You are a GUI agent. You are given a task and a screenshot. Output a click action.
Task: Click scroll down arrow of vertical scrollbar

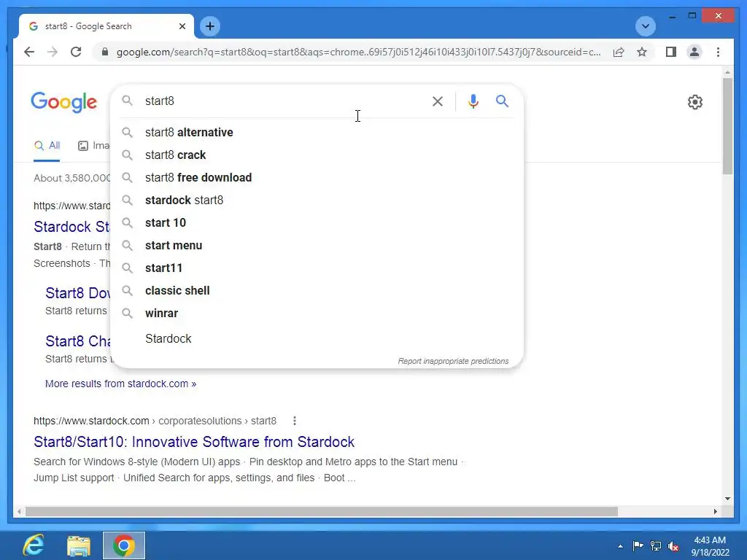click(x=727, y=499)
